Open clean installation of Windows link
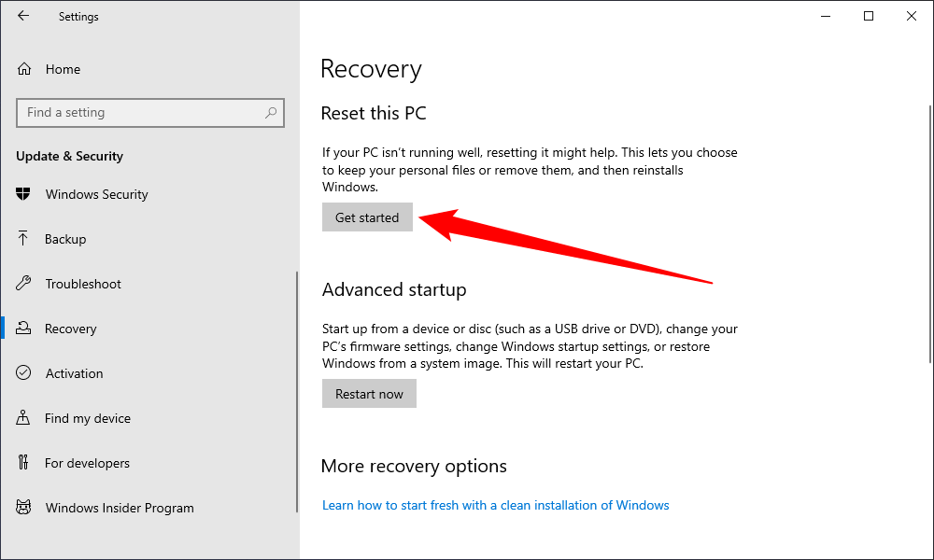934x560 pixels. 495,505
